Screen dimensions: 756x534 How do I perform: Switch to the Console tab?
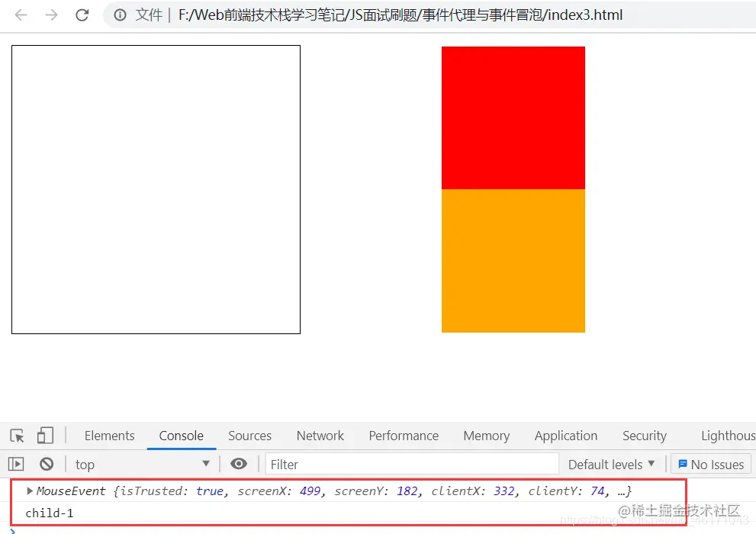pos(182,436)
